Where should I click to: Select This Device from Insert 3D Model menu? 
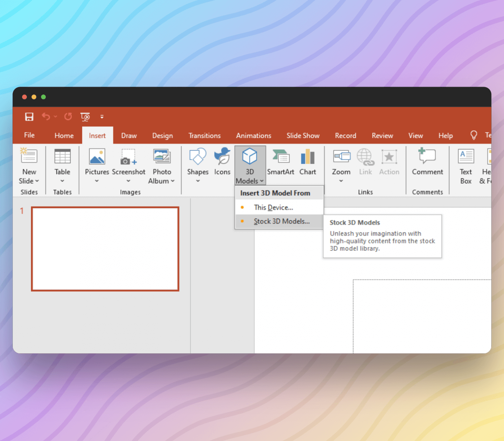[274, 207]
